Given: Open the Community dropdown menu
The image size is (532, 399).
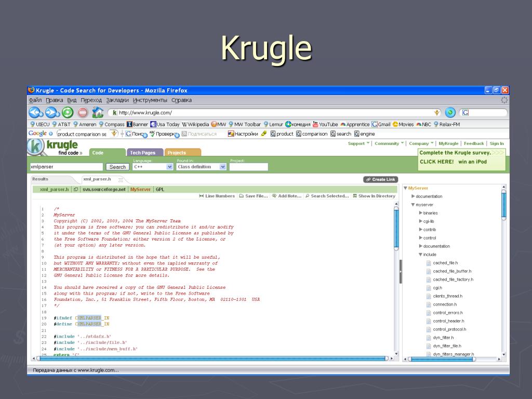Looking at the screenshot, I should pyautogui.click(x=389, y=143).
